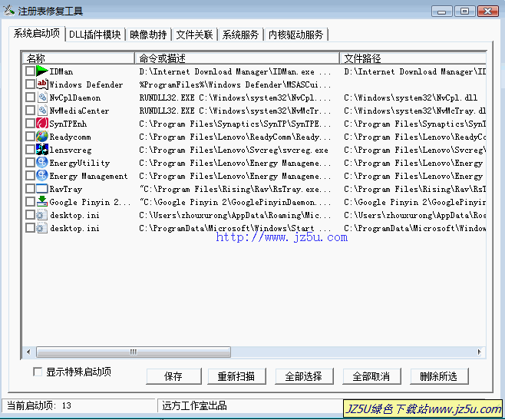Image resolution: width=505 pixels, height=420 pixels.
Task: Click the NvMediaCenter row icon
Action: [42, 111]
